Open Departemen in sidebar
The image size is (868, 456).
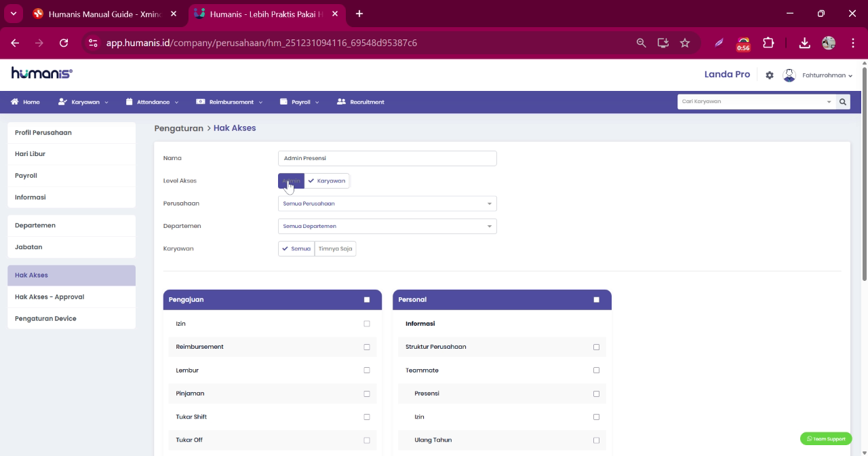tap(71, 225)
